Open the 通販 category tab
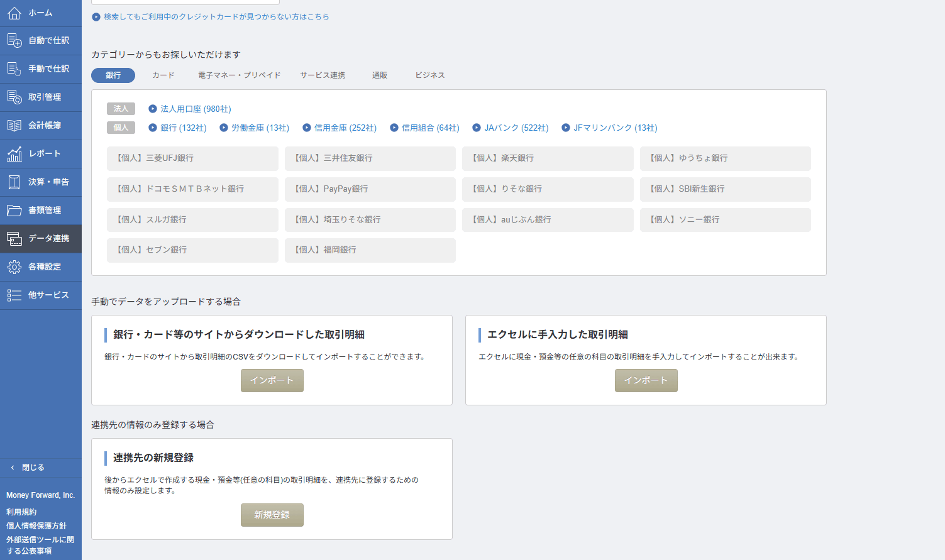 point(380,75)
